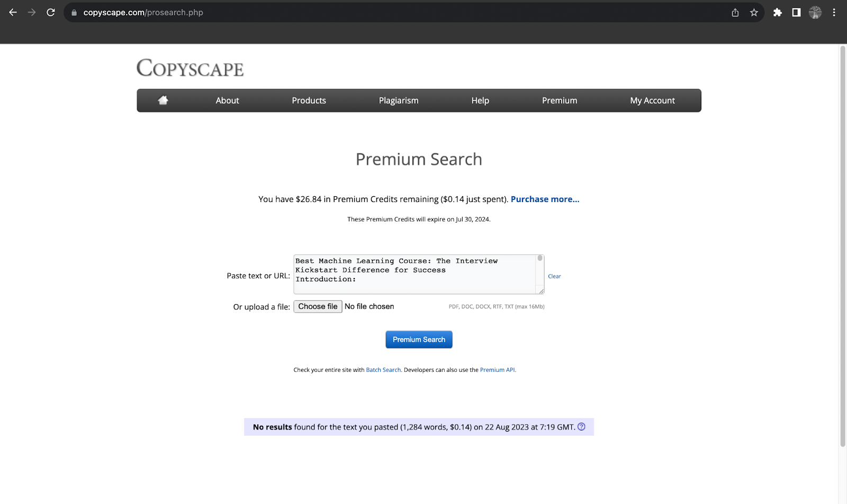847x504 pixels.
Task: Bookmark this page with the star
Action: click(754, 13)
